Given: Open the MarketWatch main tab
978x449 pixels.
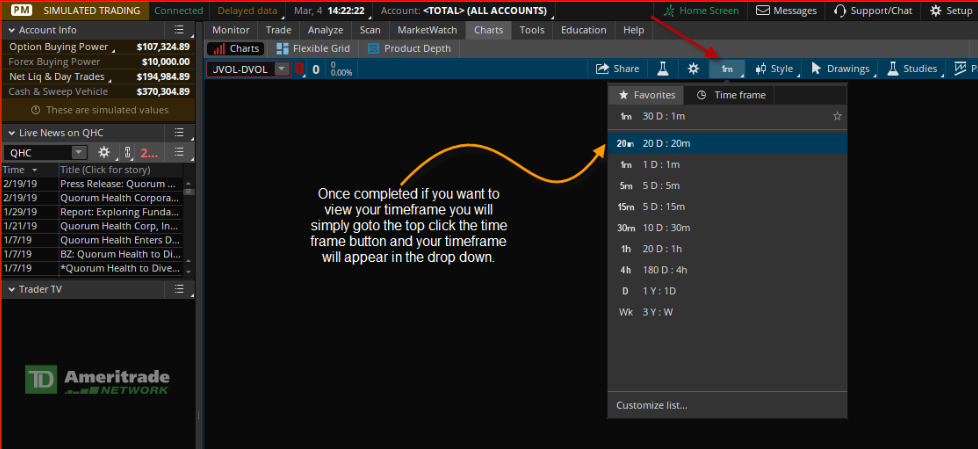Looking at the screenshot, I should pyautogui.click(x=427, y=30).
